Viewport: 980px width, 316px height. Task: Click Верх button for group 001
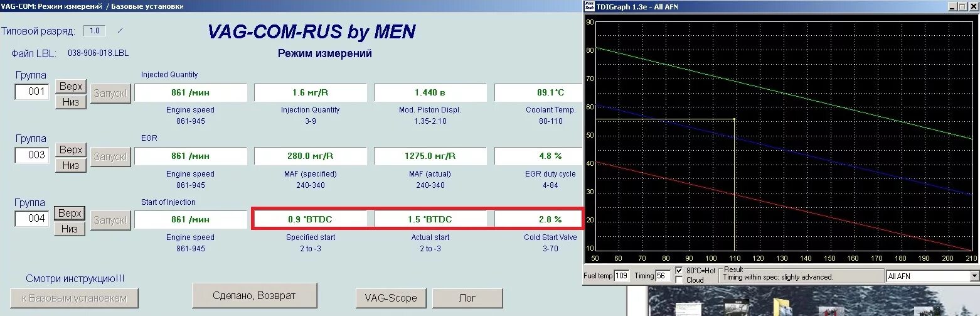click(x=71, y=86)
